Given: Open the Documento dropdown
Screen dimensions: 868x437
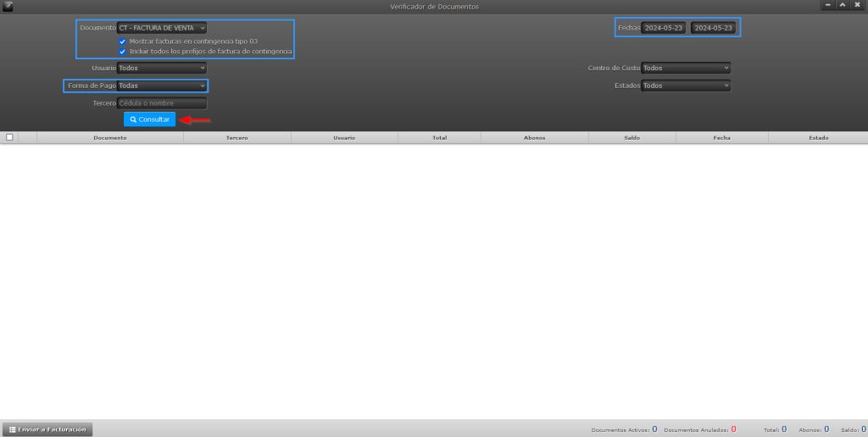Looking at the screenshot, I should 162,28.
